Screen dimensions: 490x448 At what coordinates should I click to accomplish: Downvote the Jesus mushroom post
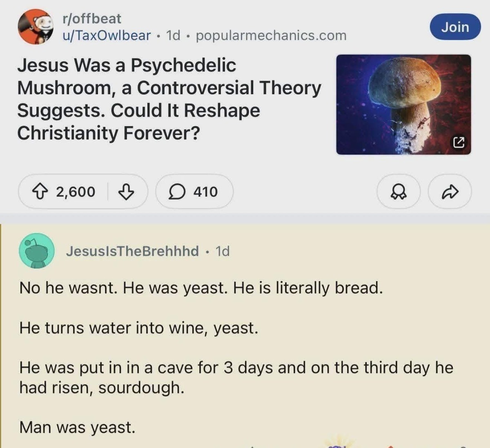[126, 191]
